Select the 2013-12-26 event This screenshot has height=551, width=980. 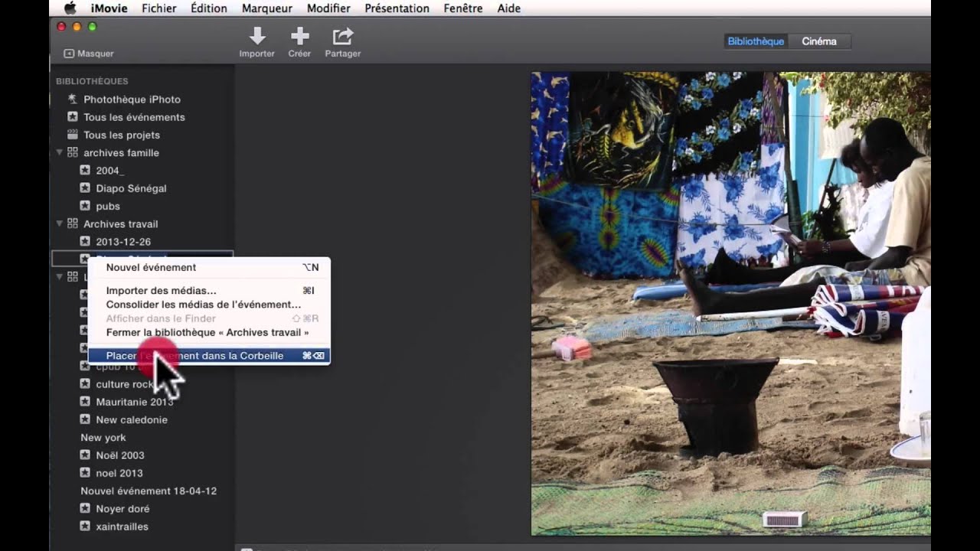pos(123,242)
